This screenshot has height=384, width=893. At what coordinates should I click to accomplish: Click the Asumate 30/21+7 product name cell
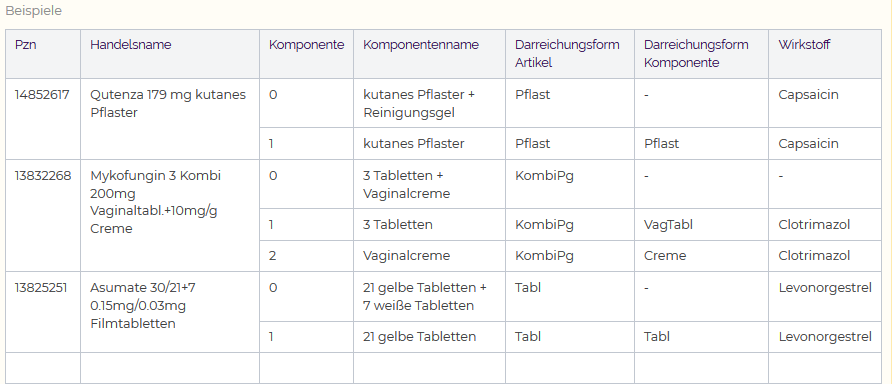point(170,312)
